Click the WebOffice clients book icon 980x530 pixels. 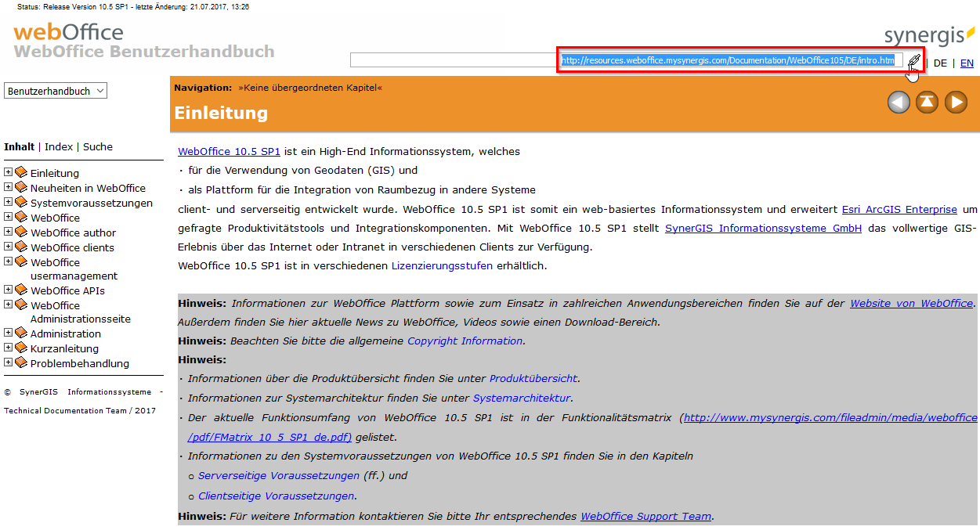20,247
